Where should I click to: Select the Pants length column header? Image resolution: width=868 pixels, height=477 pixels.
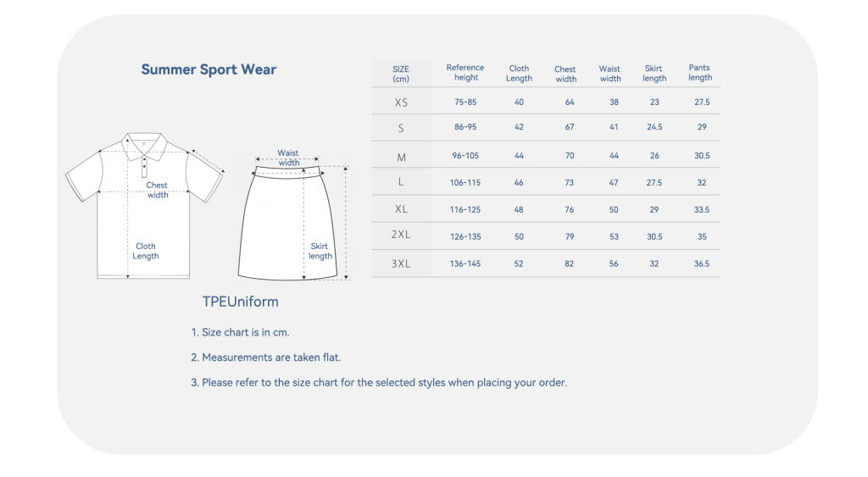[x=700, y=73]
